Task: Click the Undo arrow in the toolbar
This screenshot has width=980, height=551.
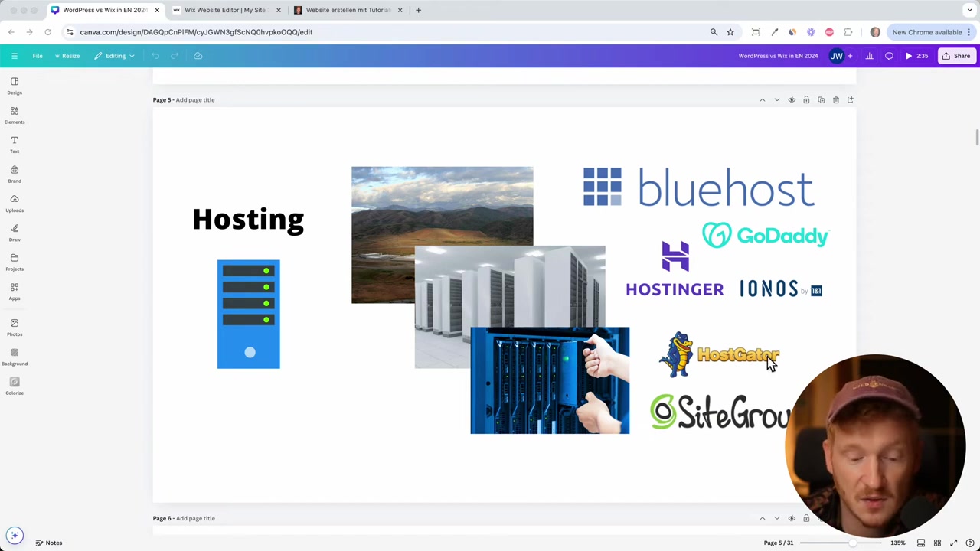Action: tap(155, 56)
